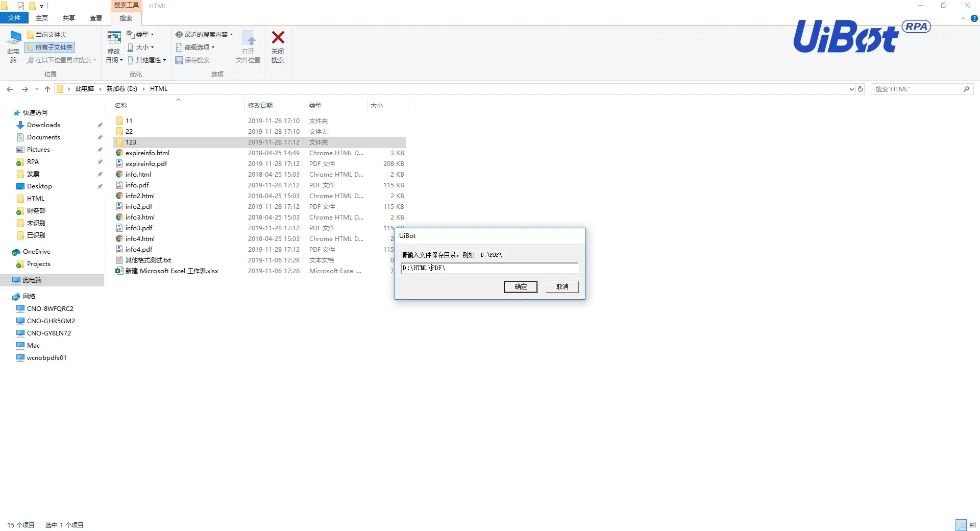Expand the address bar history dropdown

pos(851,89)
